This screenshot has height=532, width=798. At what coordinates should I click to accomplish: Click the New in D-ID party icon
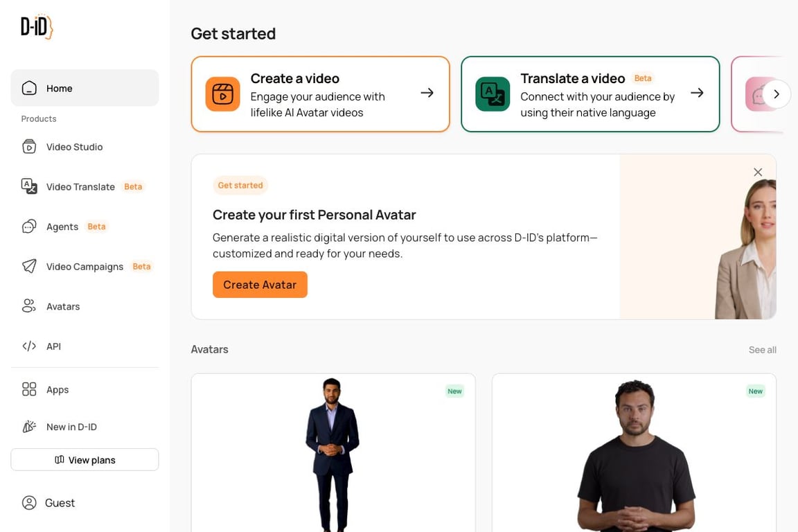[x=29, y=427]
